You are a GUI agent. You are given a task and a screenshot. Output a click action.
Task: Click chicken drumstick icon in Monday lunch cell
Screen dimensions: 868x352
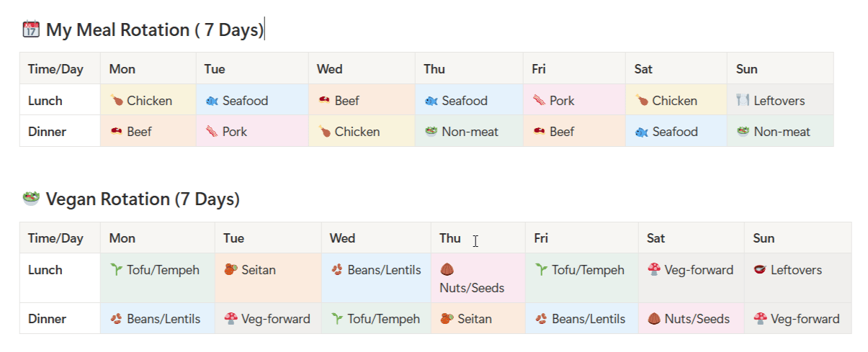(116, 101)
